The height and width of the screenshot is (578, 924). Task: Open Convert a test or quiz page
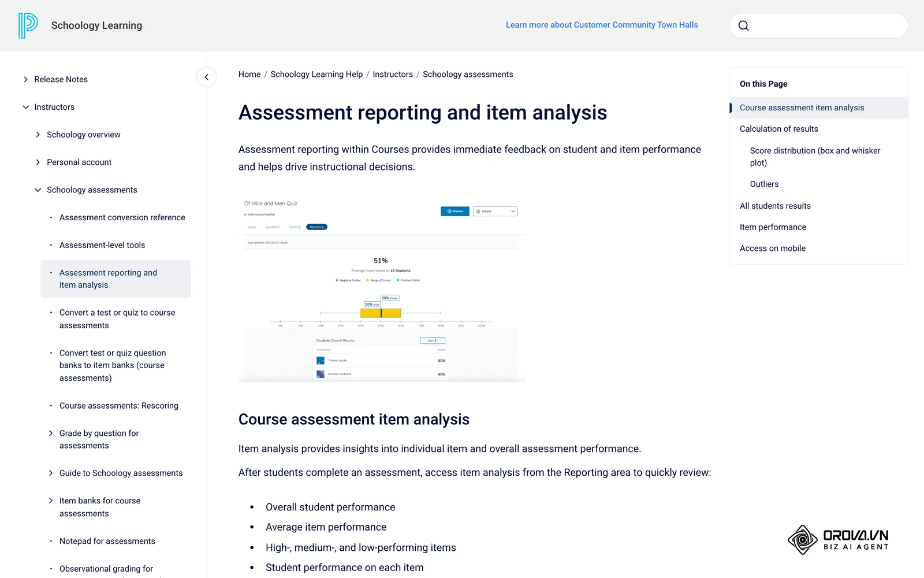(x=117, y=318)
